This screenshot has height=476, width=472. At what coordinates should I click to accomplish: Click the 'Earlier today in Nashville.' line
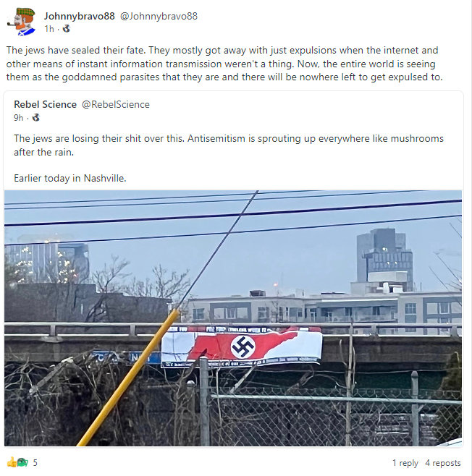(x=69, y=178)
